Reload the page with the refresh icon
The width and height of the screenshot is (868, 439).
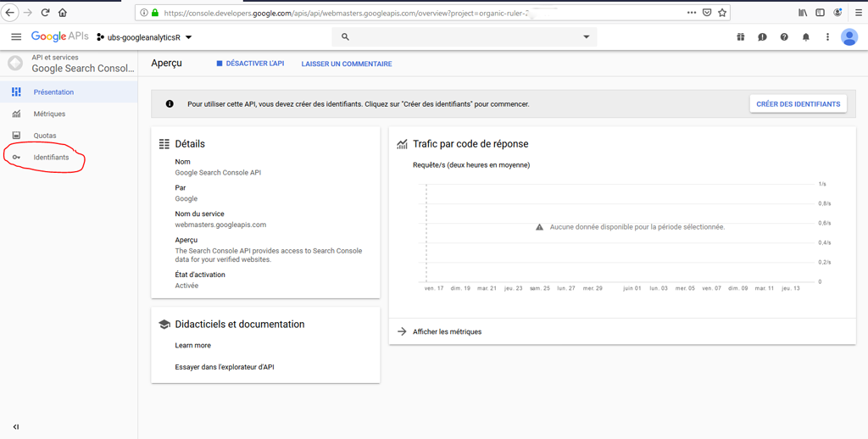(46, 12)
